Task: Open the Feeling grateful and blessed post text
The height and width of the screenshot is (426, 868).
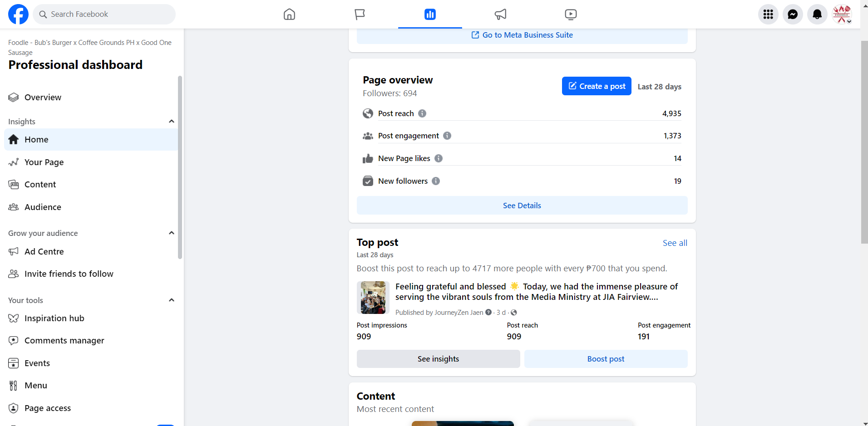Action: click(537, 292)
